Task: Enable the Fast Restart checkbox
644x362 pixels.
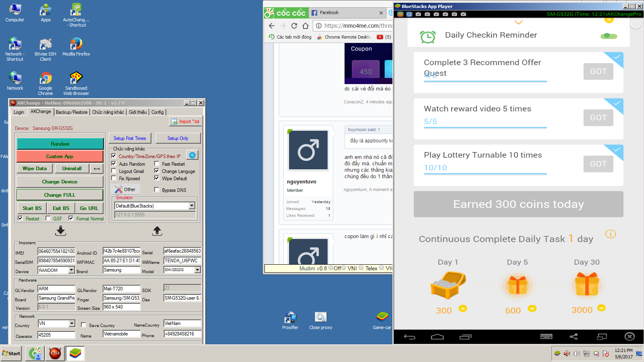Action: tap(157, 164)
